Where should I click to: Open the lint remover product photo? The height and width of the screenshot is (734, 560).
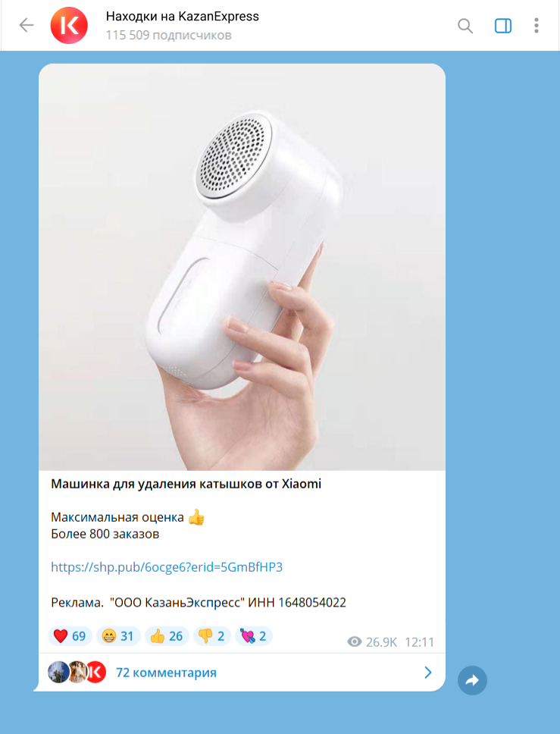click(242, 267)
